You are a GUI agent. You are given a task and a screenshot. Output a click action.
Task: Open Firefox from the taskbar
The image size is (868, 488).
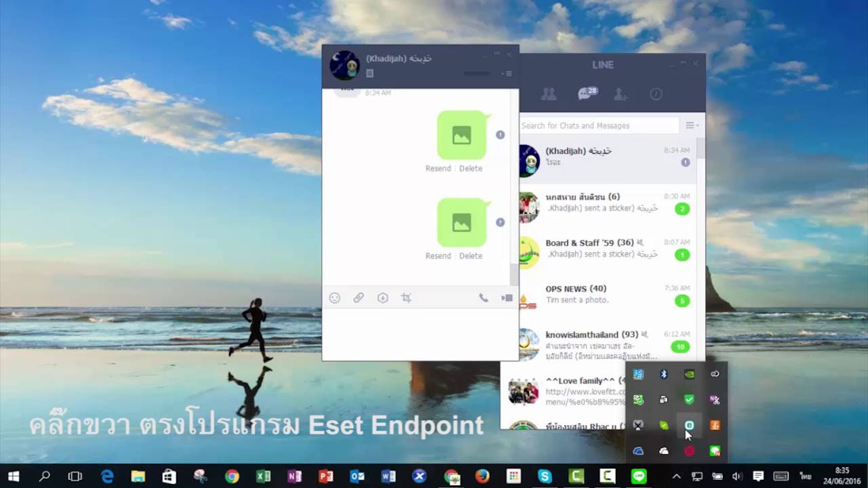[482, 476]
